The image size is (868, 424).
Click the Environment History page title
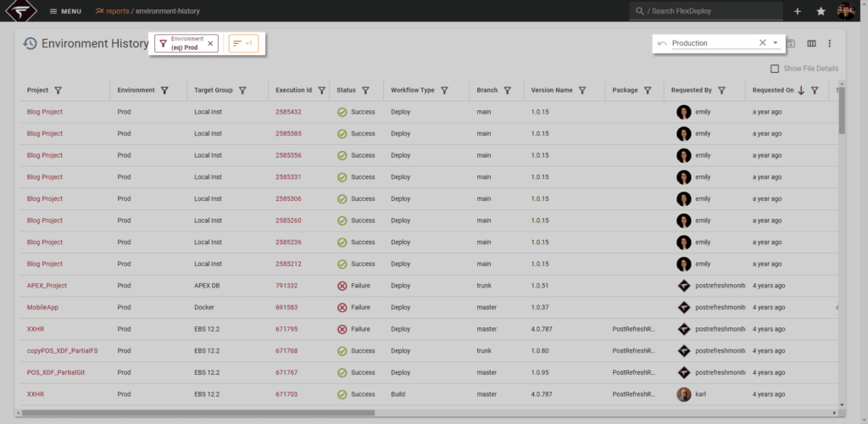click(x=95, y=43)
